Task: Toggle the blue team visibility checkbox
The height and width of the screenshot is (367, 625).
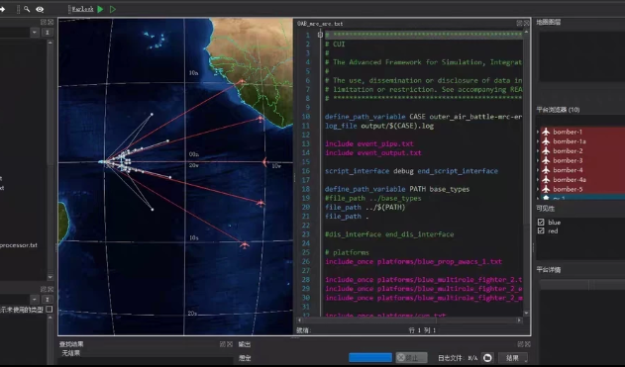Action: tap(541, 222)
